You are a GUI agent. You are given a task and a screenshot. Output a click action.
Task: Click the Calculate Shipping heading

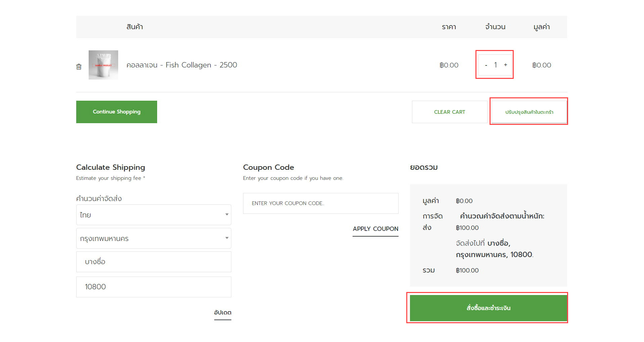tap(110, 167)
